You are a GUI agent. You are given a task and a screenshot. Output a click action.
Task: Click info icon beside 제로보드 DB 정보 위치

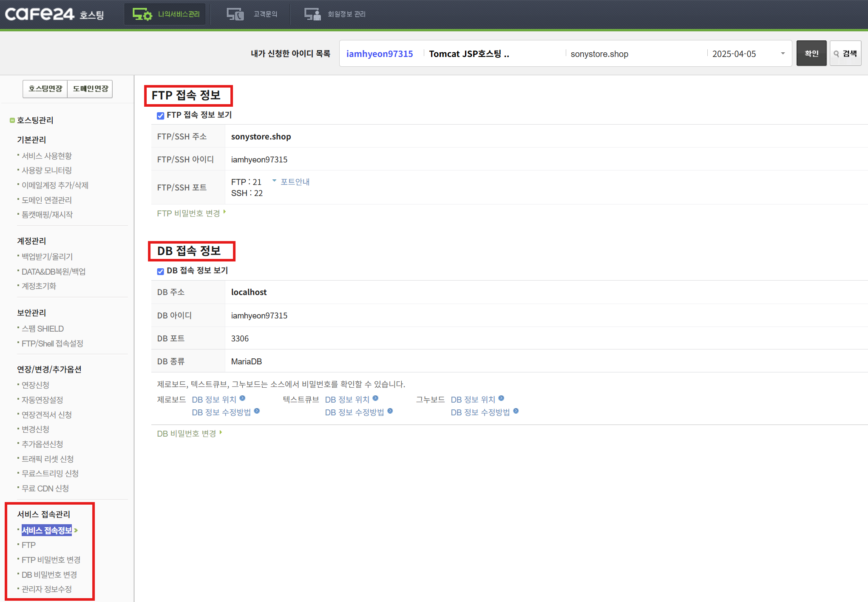(x=242, y=398)
